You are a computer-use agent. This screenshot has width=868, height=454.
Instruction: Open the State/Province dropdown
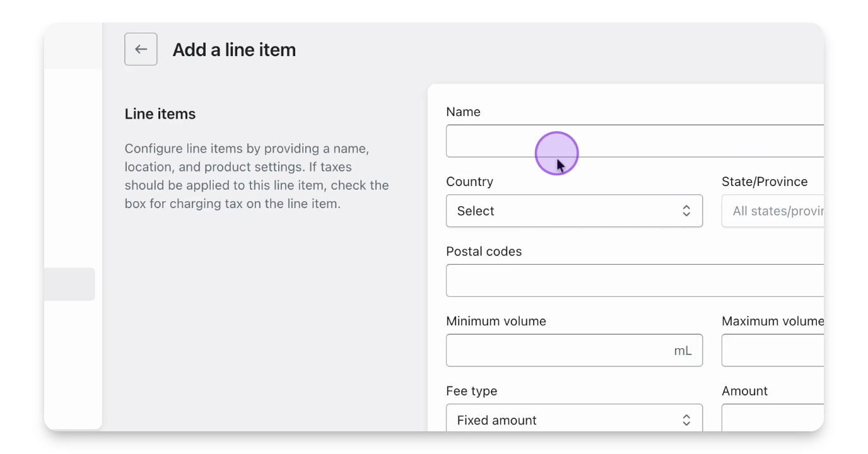pos(773,211)
